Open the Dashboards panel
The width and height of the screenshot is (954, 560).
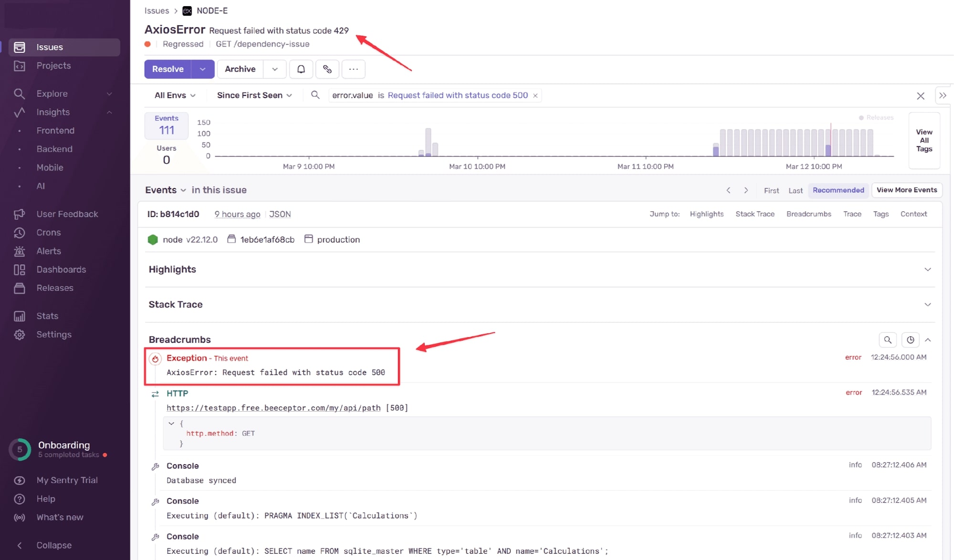(61, 270)
